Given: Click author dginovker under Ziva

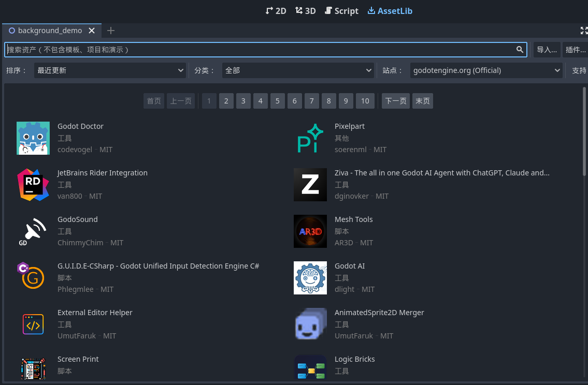Looking at the screenshot, I should (x=352, y=196).
